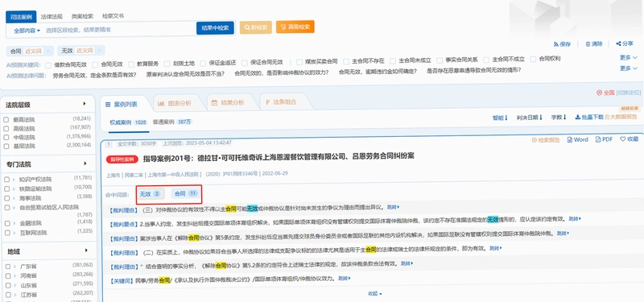Switch to 类案检索 tab

[x=82, y=16]
